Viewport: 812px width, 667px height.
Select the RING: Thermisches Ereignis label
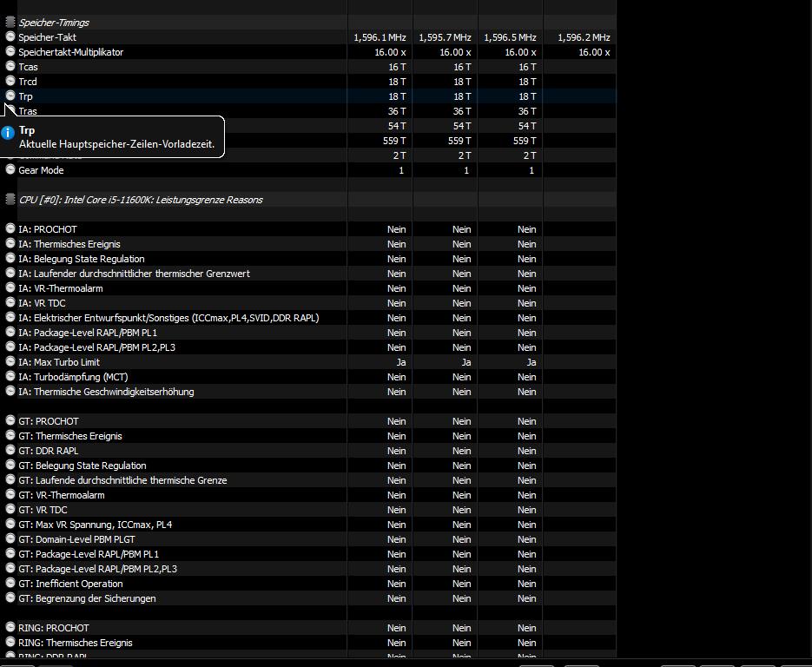(x=76, y=643)
